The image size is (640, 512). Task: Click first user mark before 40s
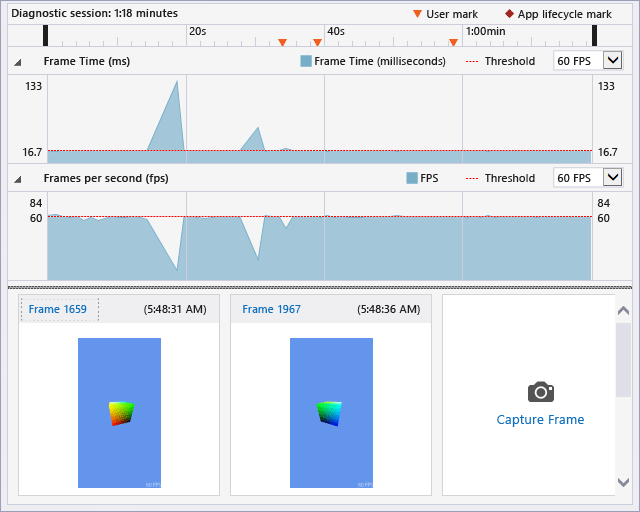(x=282, y=42)
